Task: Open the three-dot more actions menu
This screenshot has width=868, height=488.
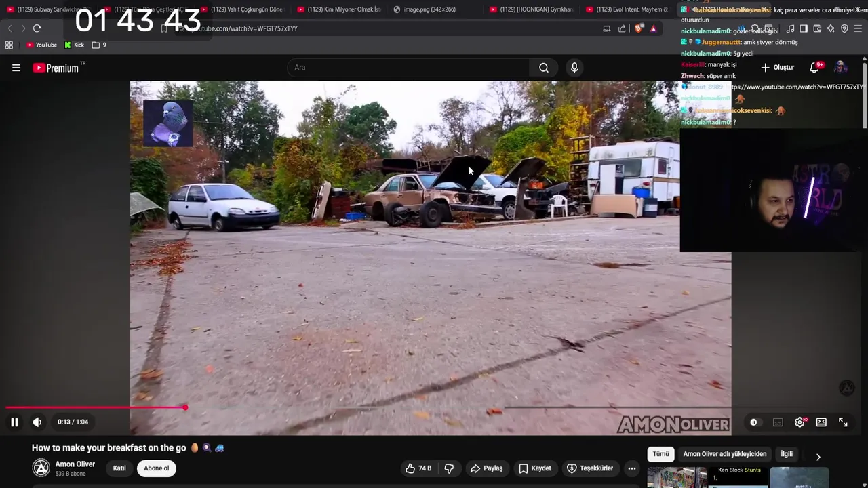Action: click(632, 468)
